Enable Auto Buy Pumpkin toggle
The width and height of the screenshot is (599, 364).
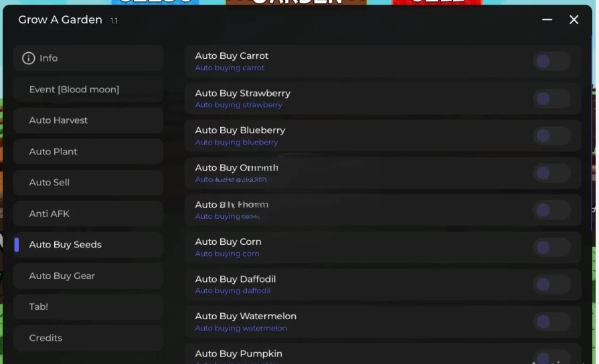click(551, 357)
